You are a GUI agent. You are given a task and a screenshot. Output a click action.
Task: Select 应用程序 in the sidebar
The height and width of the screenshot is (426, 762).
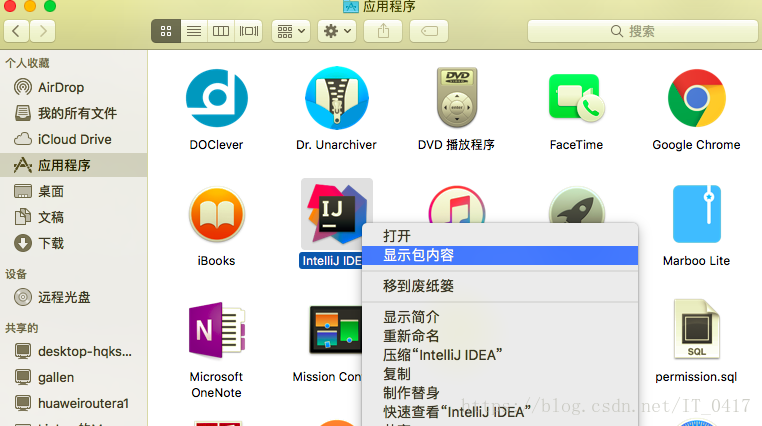[73, 165]
